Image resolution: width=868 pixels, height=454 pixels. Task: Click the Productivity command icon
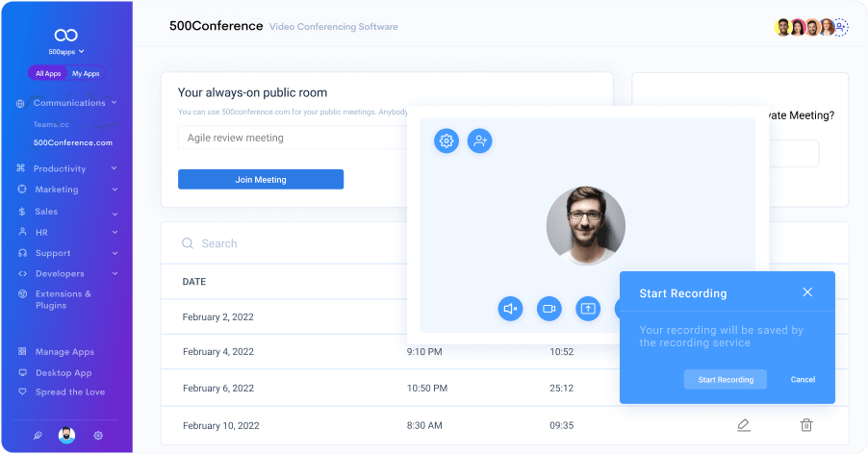(x=21, y=167)
